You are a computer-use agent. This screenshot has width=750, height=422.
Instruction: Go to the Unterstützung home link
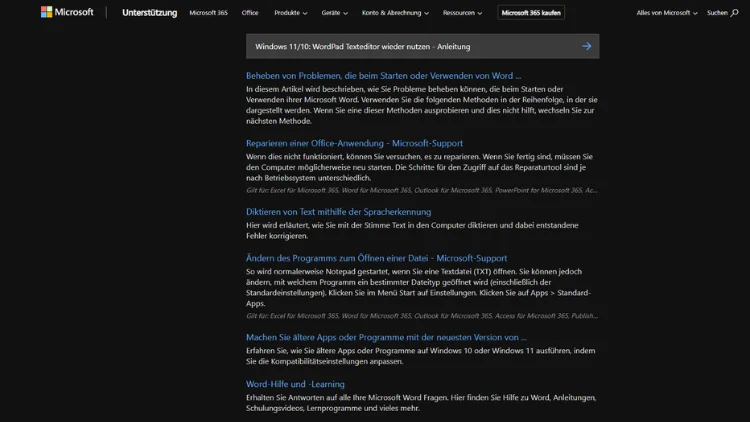point(149,13)
